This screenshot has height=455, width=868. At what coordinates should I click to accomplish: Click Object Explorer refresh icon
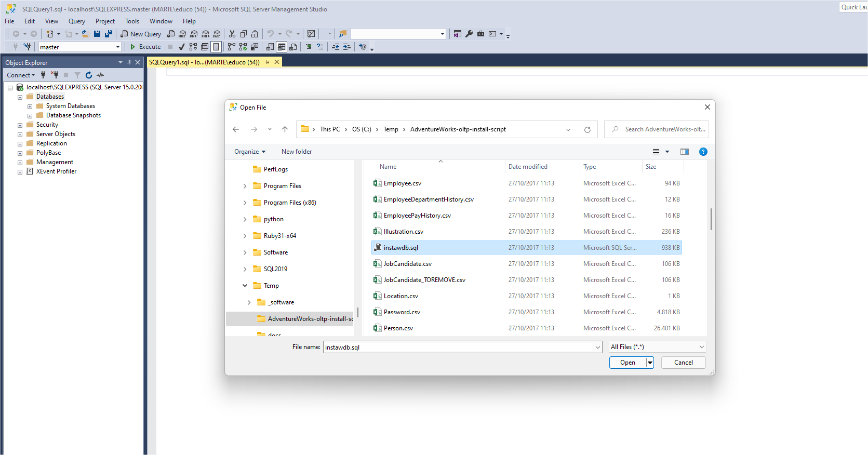[89, 75]
